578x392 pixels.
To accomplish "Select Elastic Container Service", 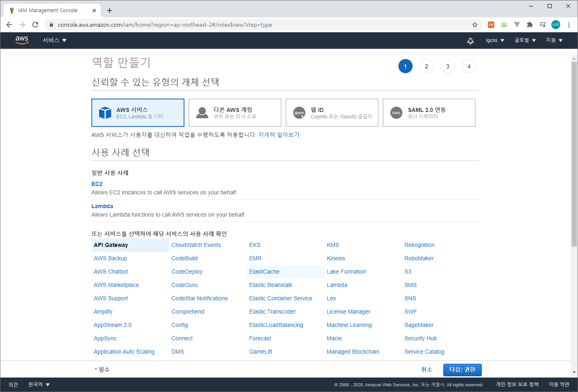I will [x=281, y=298].
